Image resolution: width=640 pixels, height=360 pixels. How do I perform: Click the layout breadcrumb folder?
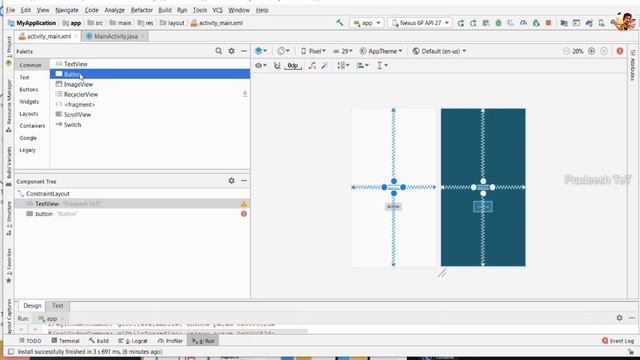[x=172, y=23]
